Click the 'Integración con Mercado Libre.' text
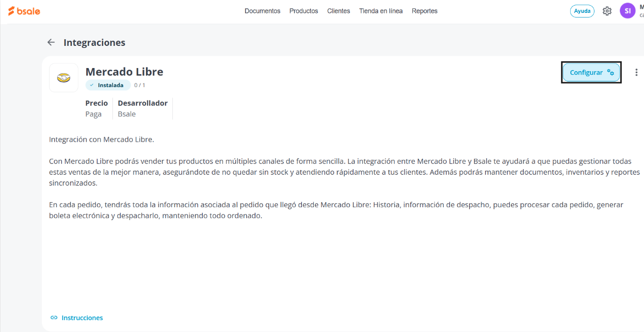 click(x=102, y=139)
